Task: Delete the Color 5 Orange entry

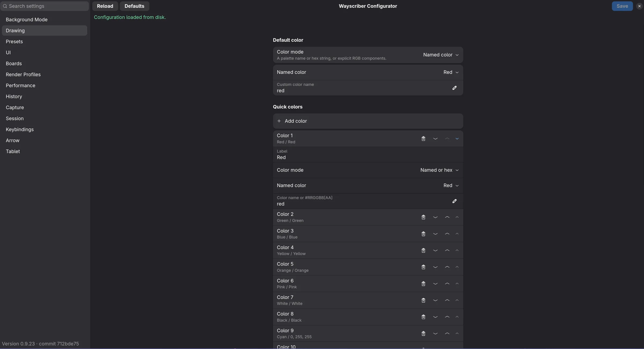Action: click(423, 267)
